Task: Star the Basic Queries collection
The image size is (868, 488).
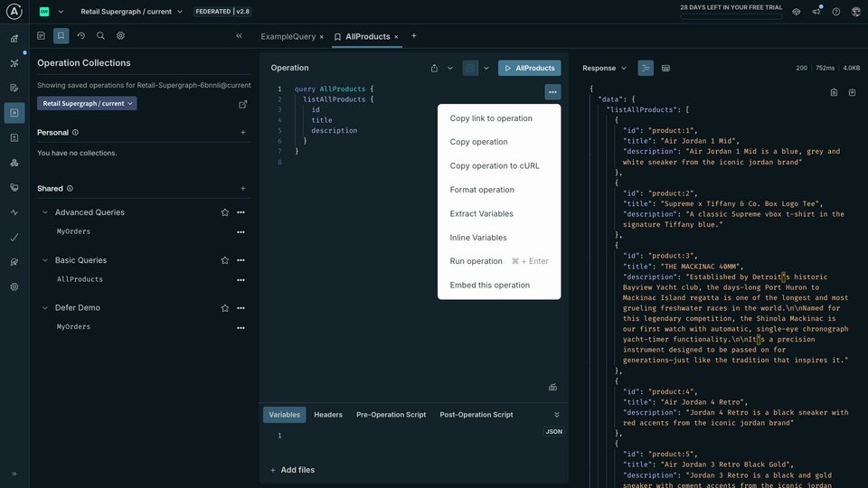Action: click(x=225, y=260)
